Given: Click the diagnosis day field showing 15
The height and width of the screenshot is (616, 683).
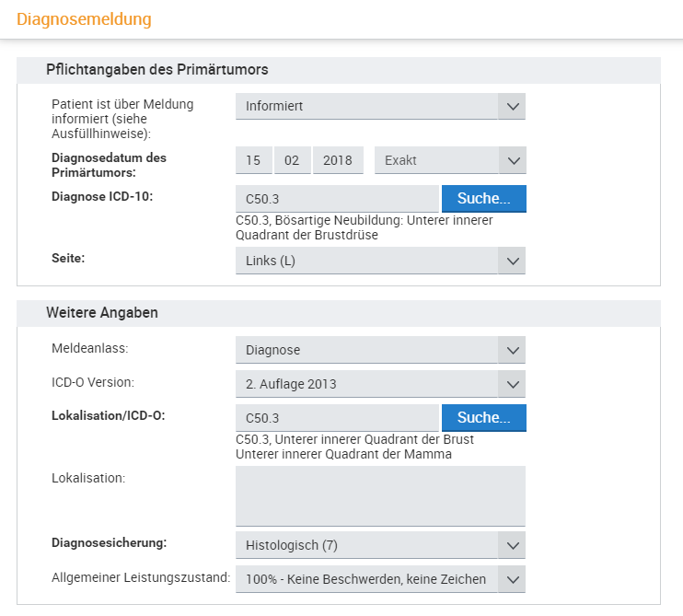Looking at the screenshot, I should click(x=253, y=160).
